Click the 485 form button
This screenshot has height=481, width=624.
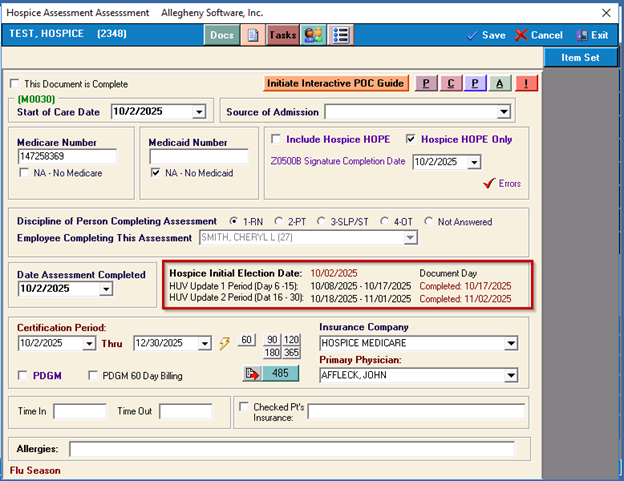tap(272, 373)
